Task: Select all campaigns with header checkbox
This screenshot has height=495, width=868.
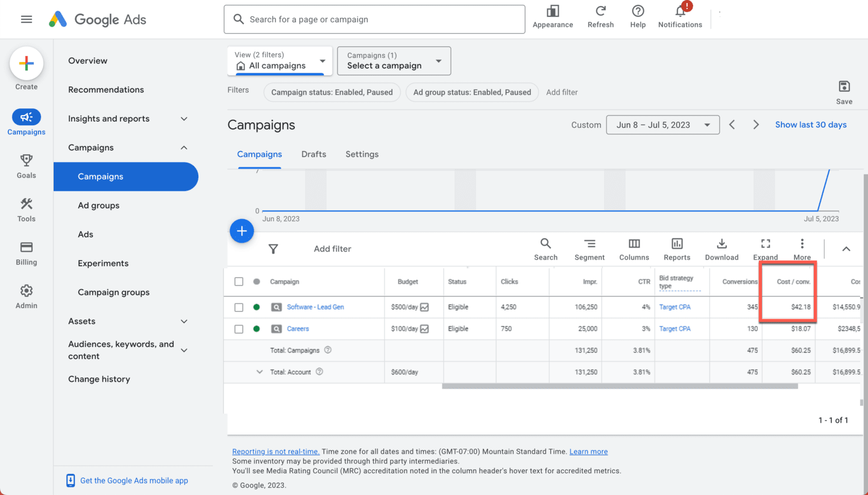Action: click(239, 281)
